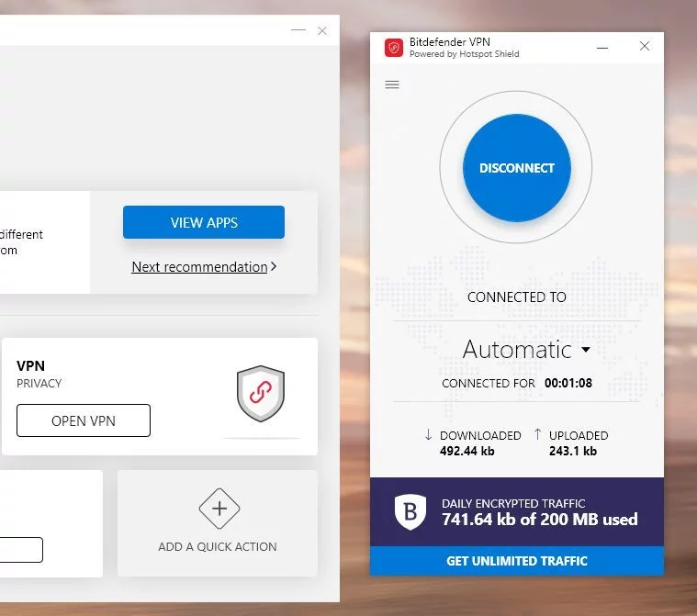Close the Bitdefender VPN window
The height and width of the screenshot is (616, 697).
644,46
